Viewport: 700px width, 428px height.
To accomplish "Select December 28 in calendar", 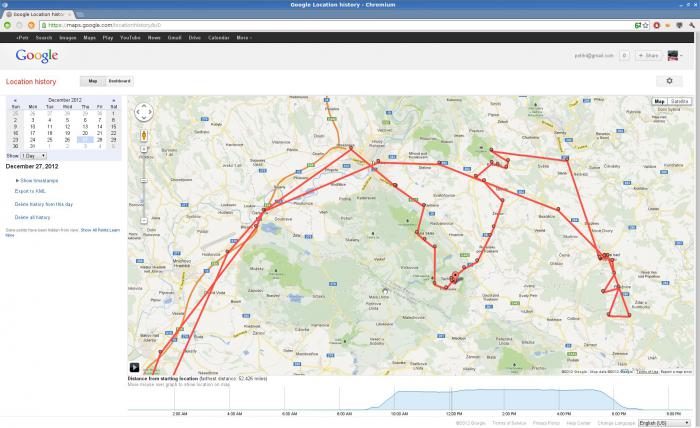I will pyautogui.click(x=100, y=140).
